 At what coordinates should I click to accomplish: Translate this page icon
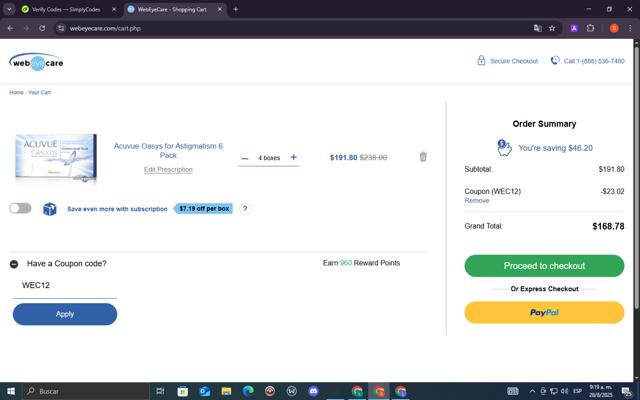tap(538, 28)
